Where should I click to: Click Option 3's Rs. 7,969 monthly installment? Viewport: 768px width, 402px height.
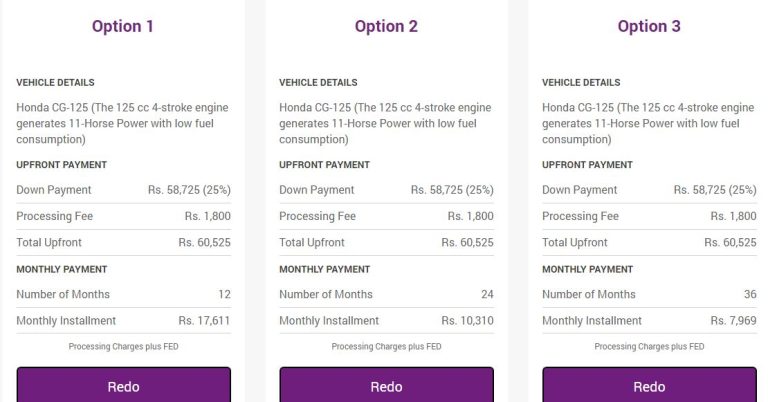(733, 321)
